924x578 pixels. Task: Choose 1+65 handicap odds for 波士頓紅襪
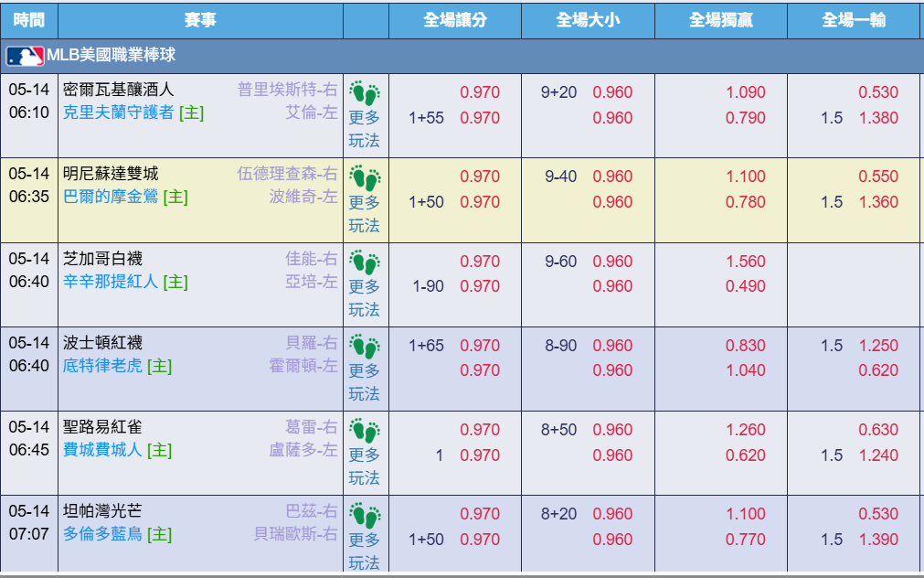pos(480,345)
